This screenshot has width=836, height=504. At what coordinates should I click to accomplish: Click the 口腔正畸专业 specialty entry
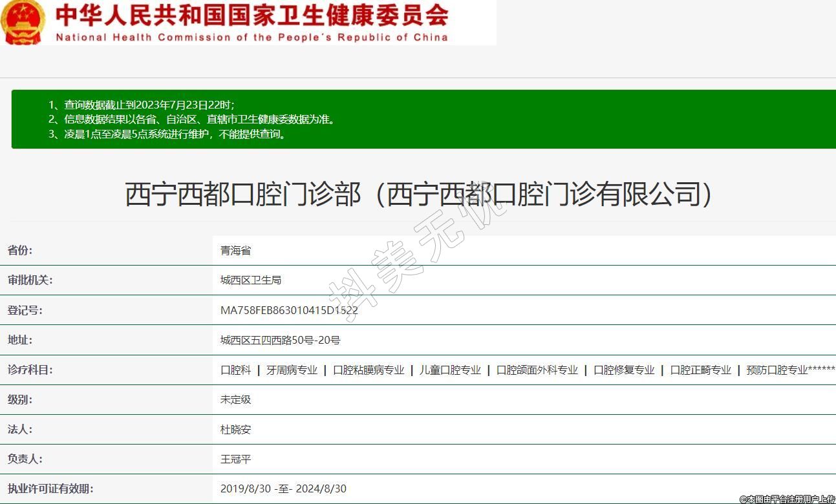(x=700, y=370)
